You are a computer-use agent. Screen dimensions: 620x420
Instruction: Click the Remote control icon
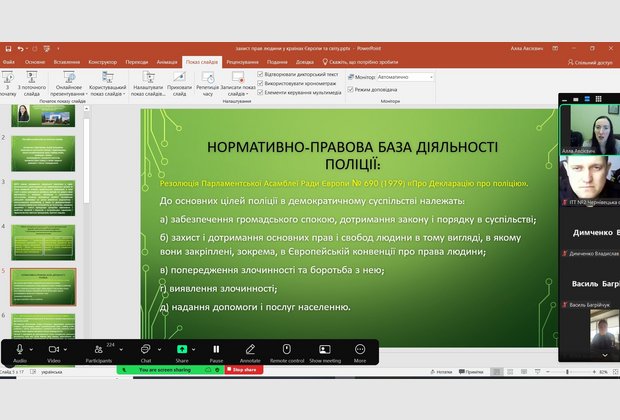[287, 349]
